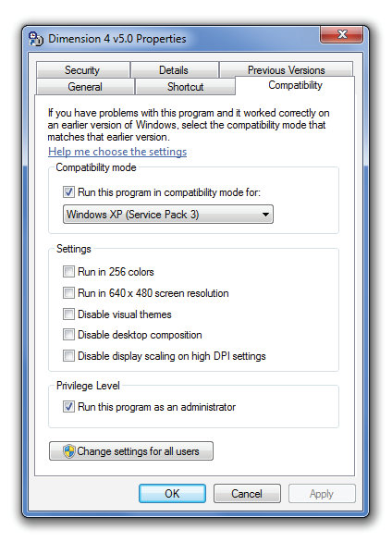Toggle Run this program in compatibility mode

click(68, 191)
